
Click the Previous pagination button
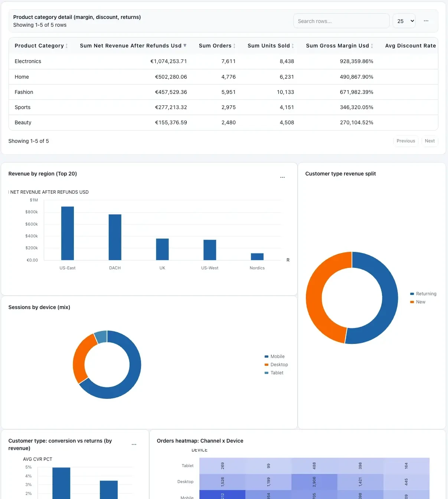(x=406, y=141)
